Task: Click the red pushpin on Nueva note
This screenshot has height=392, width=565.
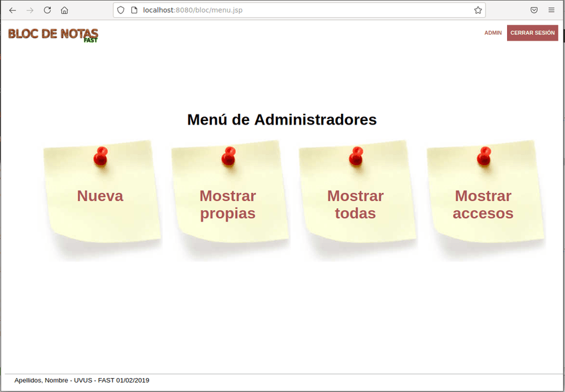Action: pos(101,156)
